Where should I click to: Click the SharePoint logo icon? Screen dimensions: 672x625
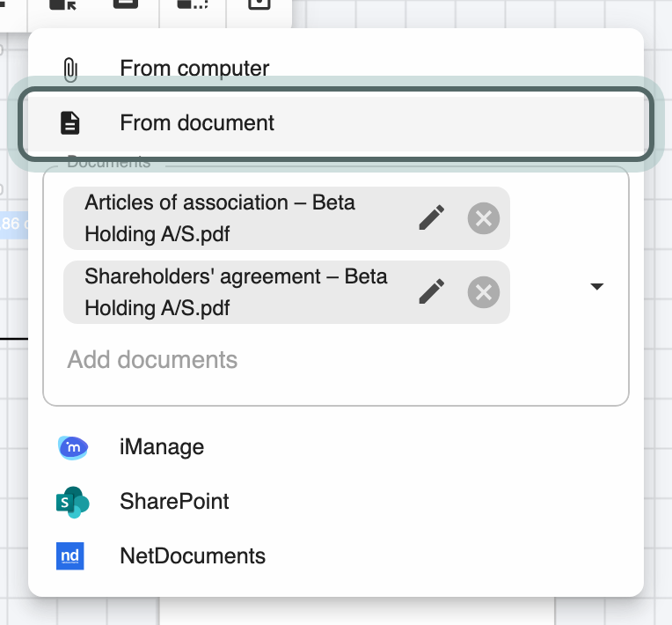tap(72, 502)
